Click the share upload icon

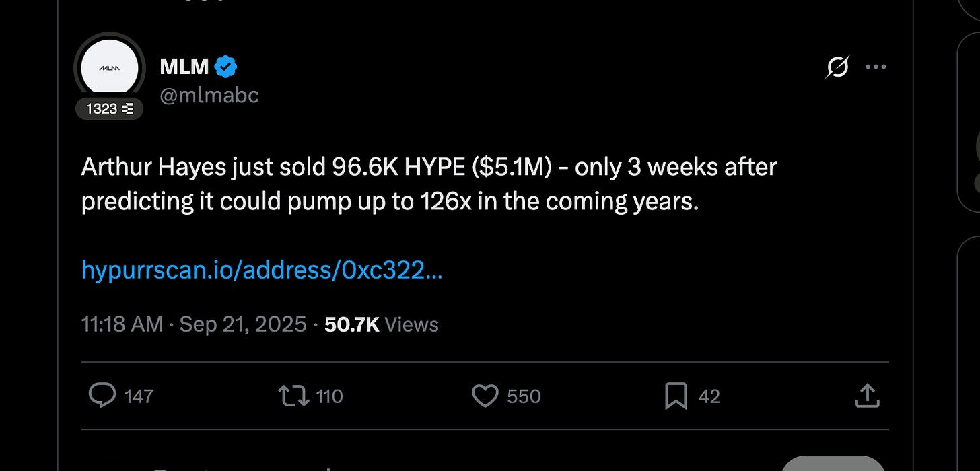[867, 396]
